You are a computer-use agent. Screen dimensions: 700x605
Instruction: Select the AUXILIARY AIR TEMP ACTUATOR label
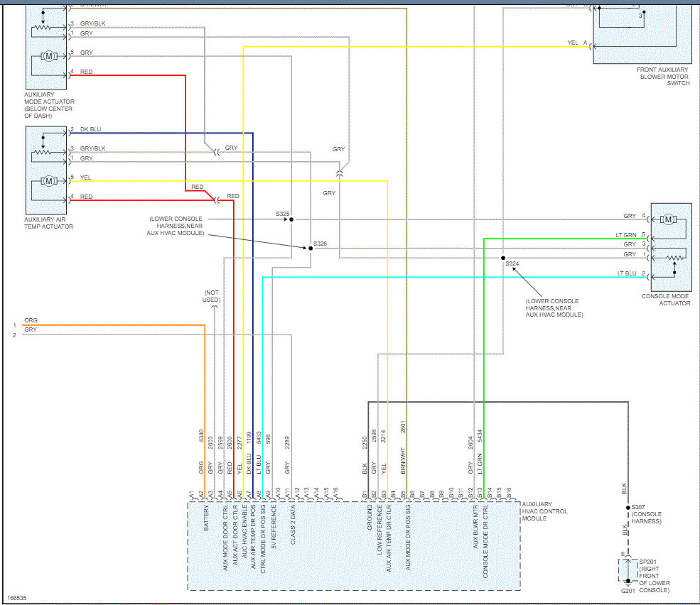point(48,223)
